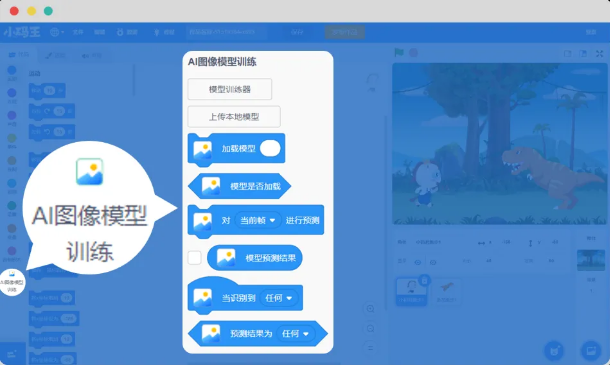Click the 模型训练器 button
Screen dimensions: 610x365
point(230,89)
